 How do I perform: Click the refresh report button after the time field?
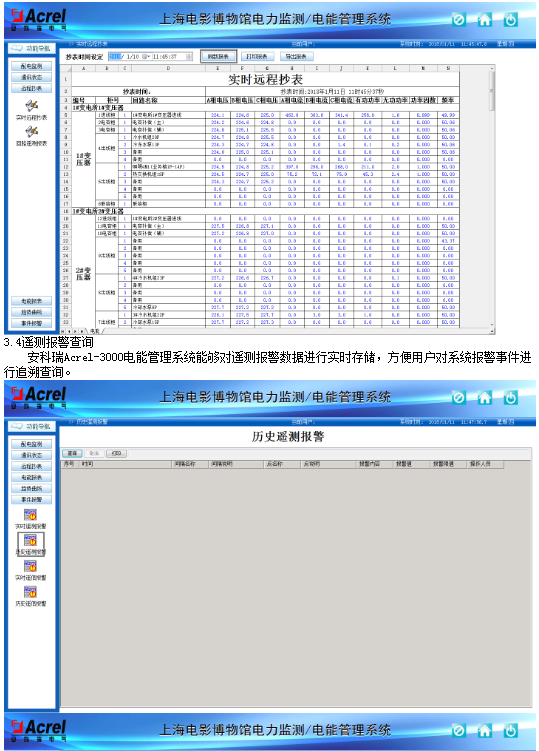click(x=218, y=57)
